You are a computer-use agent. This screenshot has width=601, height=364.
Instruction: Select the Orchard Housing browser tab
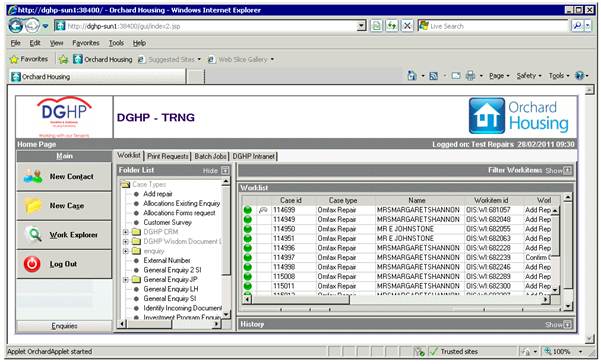click(x=97, y=77)
